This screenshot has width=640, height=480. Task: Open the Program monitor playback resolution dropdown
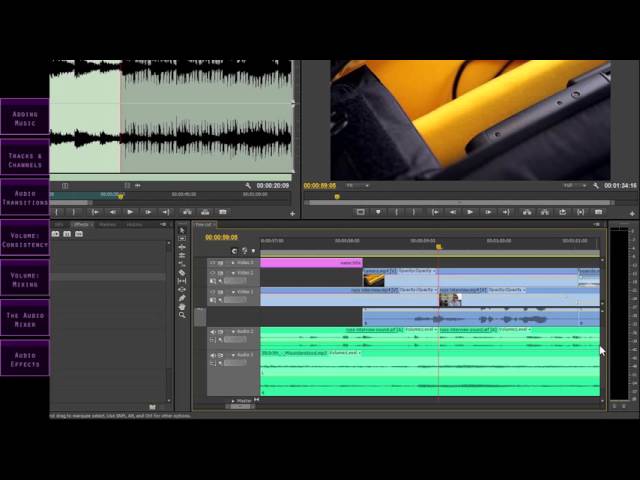[575, 186]
